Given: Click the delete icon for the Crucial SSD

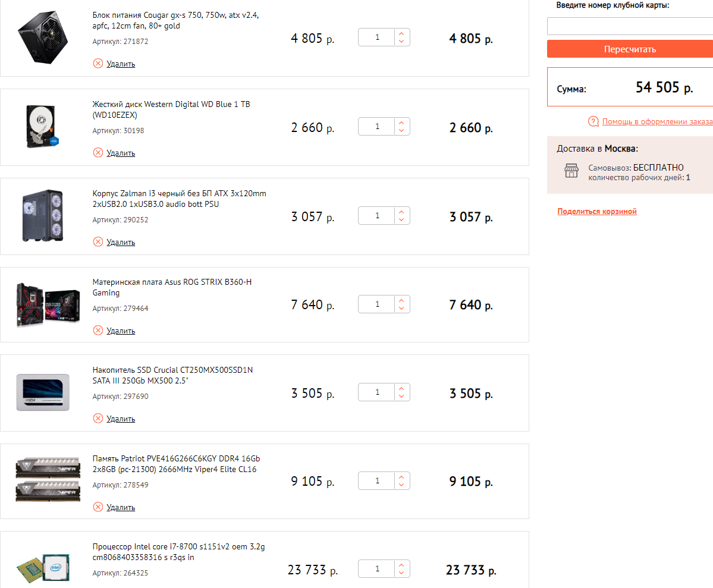Looking at the screenshot, I should [x=98, y=419].
